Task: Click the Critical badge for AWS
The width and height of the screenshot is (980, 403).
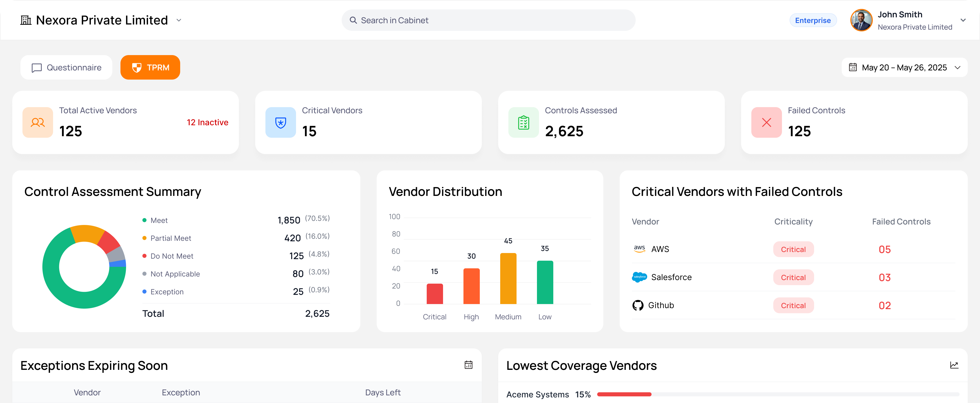Action: point(793,249)
